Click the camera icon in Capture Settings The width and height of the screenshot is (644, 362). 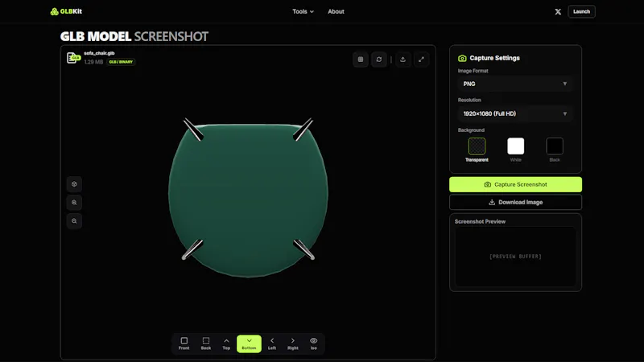tap(462, 58)
